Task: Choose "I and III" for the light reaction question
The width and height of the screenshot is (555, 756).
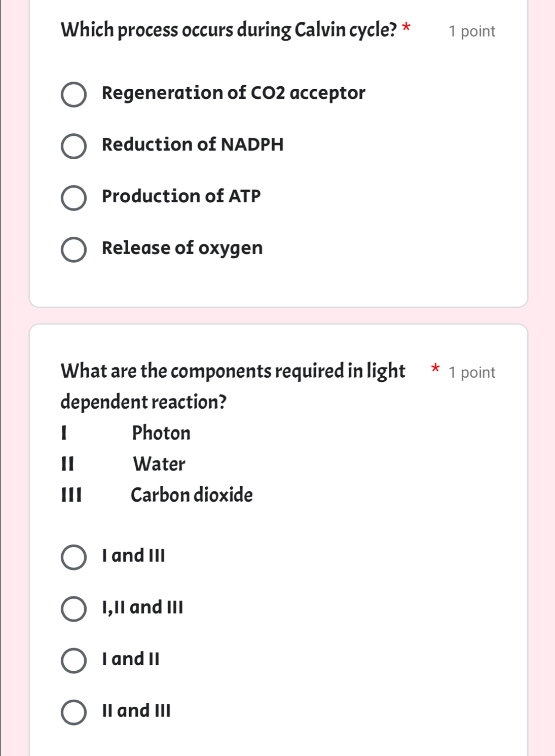Action: click(73, 557)
